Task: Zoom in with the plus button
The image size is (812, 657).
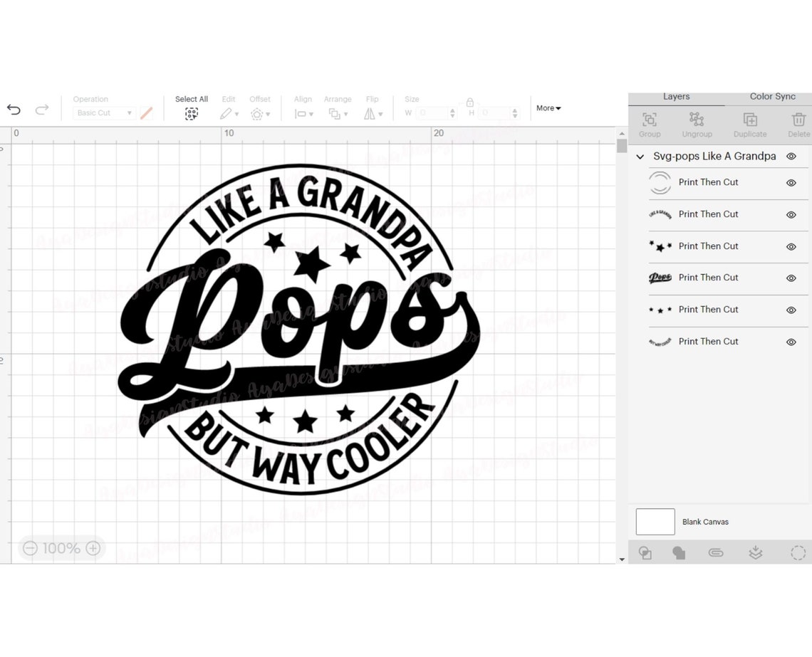Action: (93, 548)
